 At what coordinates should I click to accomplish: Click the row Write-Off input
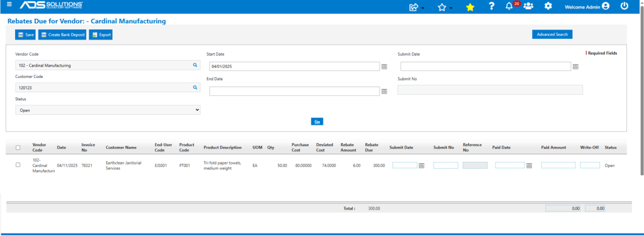point(590,165)
